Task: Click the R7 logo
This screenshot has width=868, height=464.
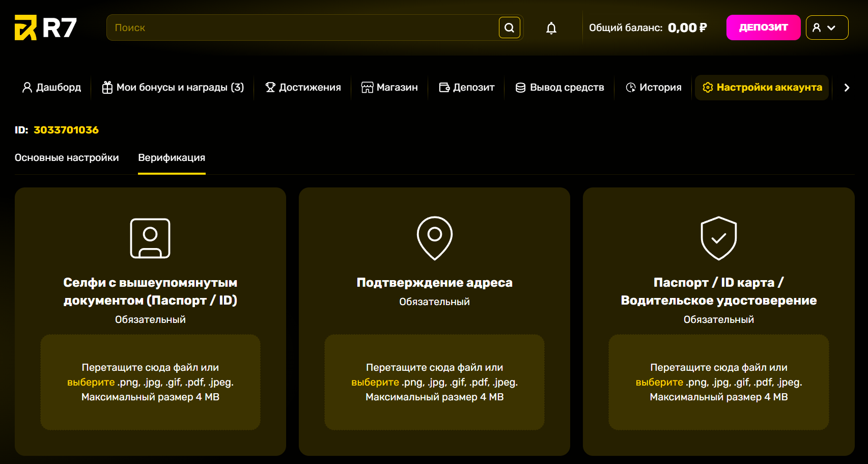Action: (46, 28)
